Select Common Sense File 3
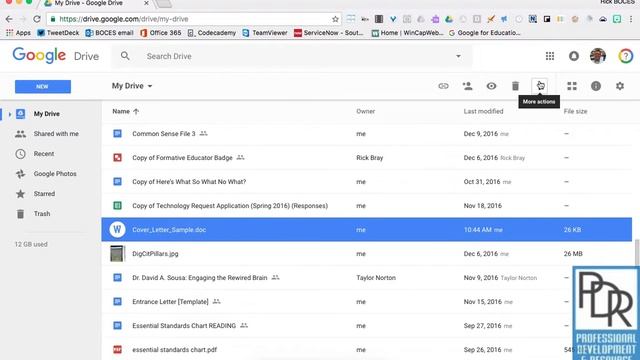Screen dimensions: 640x360 (367, 134)
